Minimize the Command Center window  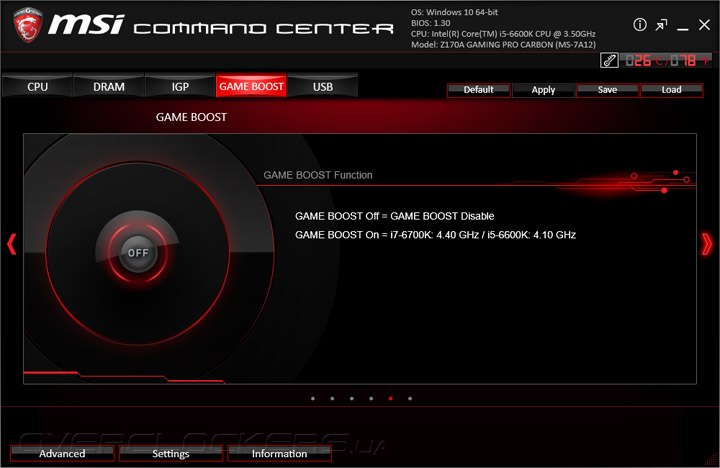[x=683, y=28]
